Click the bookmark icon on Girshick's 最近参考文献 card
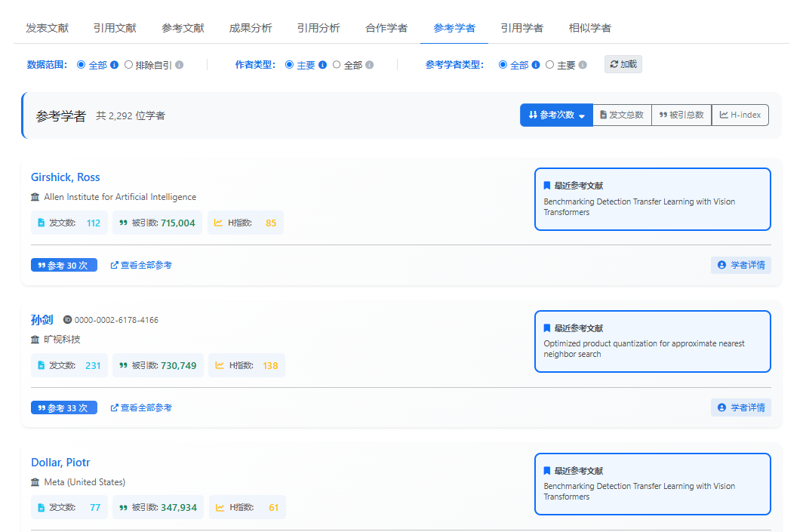Viewport: 806px width, 532px height. (548, 185)
